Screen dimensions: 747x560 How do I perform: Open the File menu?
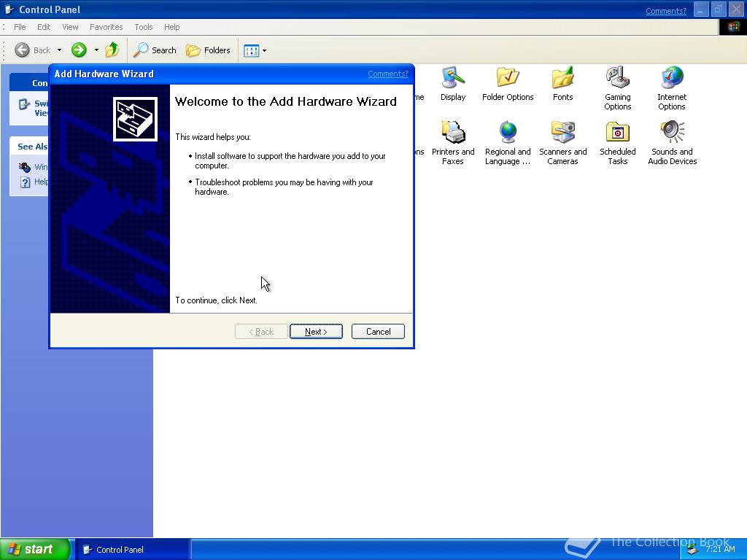pyautogui.click(x=20, y=27)
